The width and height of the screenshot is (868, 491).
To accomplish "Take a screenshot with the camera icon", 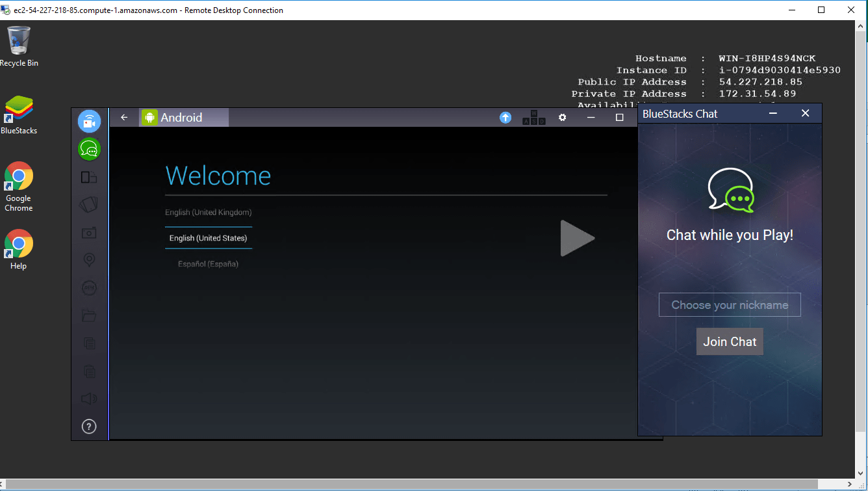I will [x=89, y=233].
